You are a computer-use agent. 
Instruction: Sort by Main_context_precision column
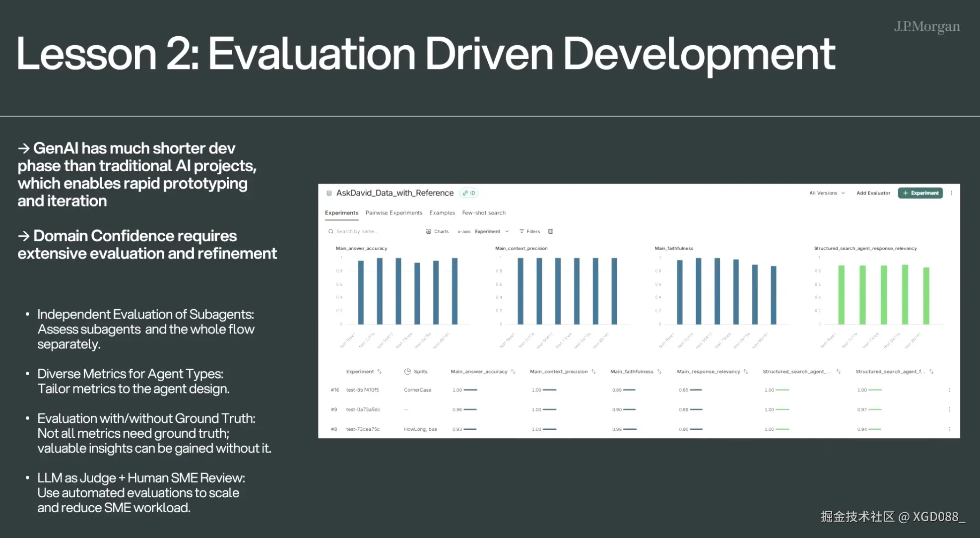[593, 372]
